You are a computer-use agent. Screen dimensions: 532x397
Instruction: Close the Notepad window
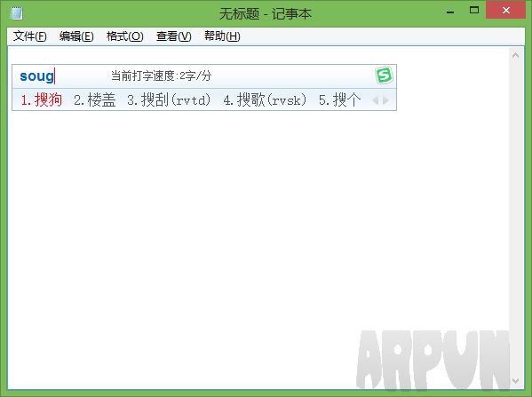505,10
